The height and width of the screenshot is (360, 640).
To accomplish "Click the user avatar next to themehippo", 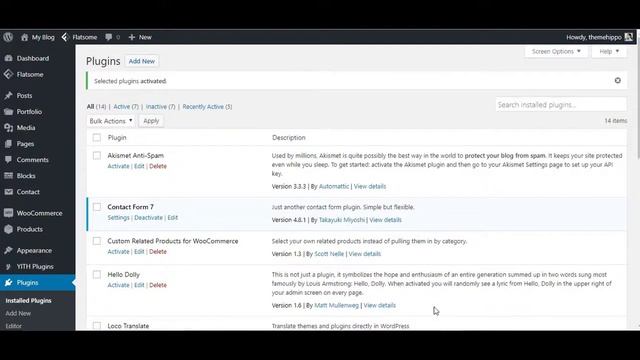I will tap(629, 37).
